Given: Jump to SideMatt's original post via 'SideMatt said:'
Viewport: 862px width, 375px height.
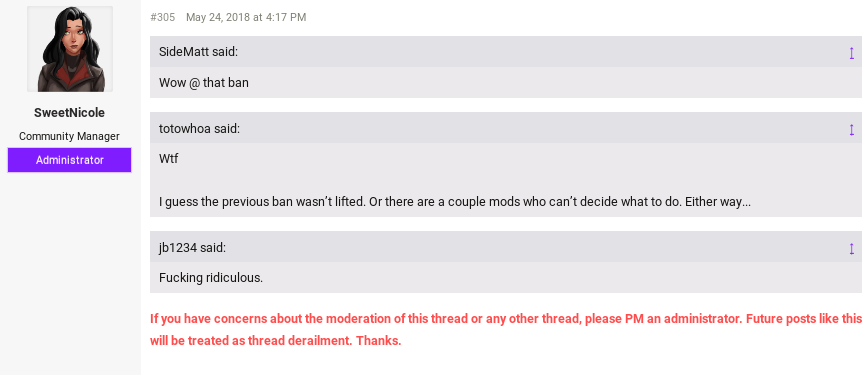Looking at the screenshot, I should click(198, 52).
